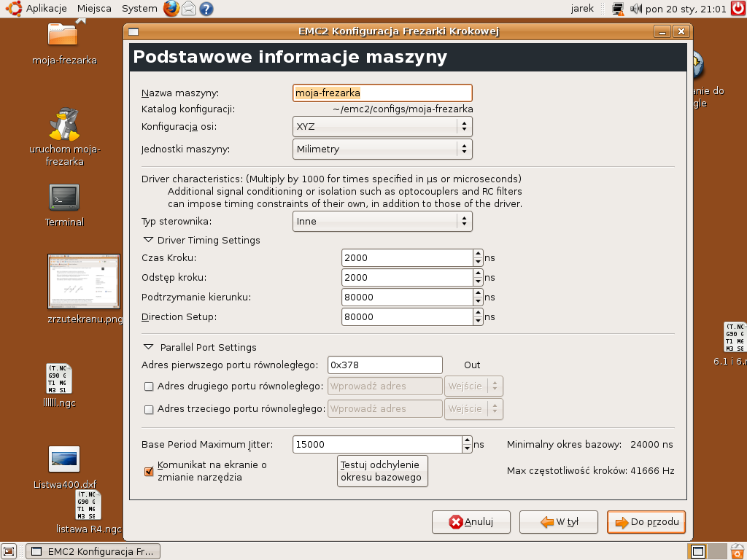Image resolution: width=747 pixels, height=560 pixels.
Task: Decrease Odstęp kroku with the down arrow
Action: coord(479,282)
